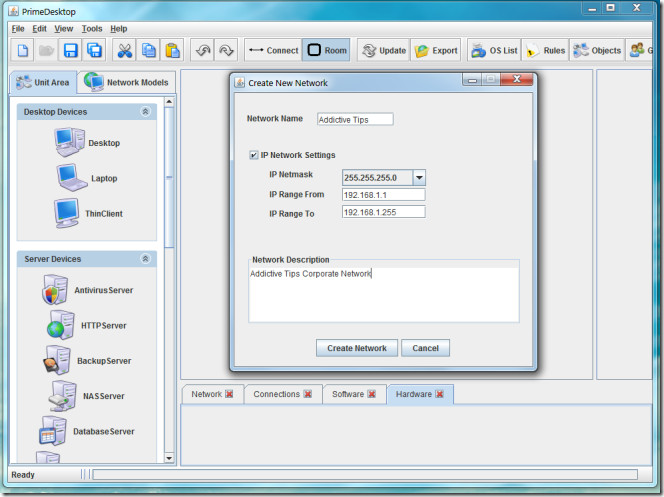This screenshot has width=664, height=497.
Task: Toggle the Room tool button
Action: click(326, 50)
